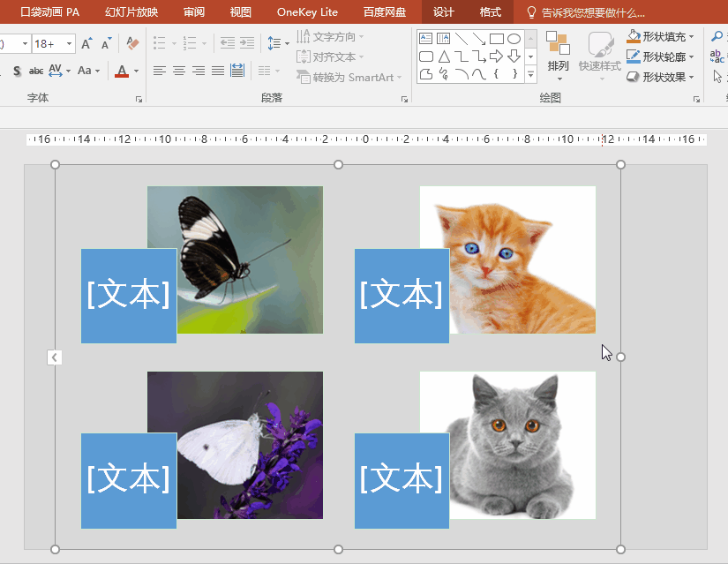Click Convert to SmartArt (转换为 SmartArt)
Screen dimensions: 728x564
(345, 78)
